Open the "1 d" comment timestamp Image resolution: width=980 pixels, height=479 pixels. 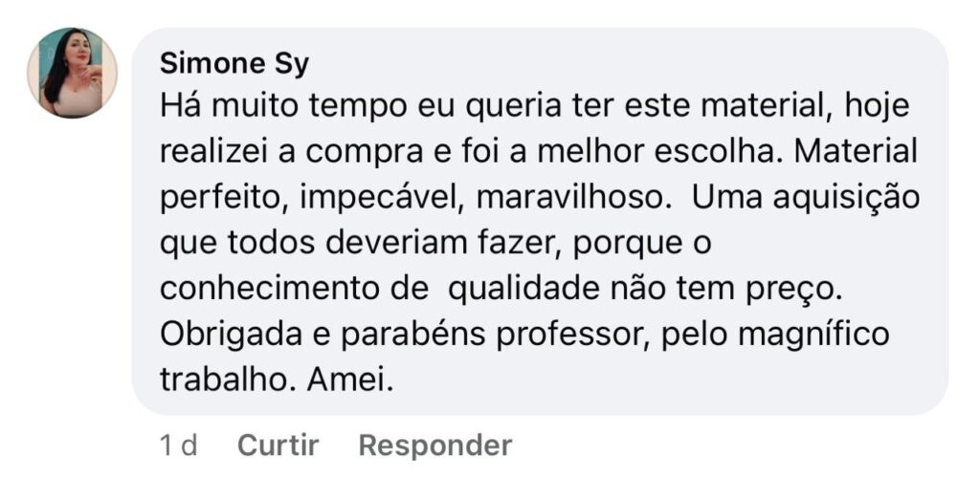click(177, 445)
